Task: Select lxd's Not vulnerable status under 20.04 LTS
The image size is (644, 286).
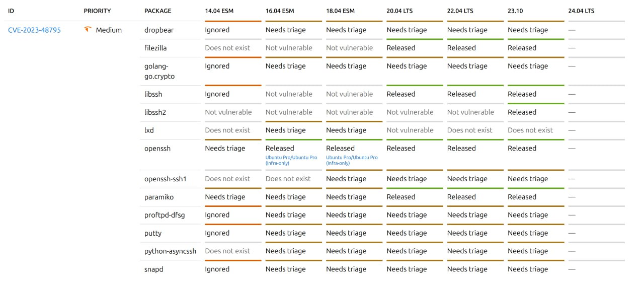Action: point(410,130)
